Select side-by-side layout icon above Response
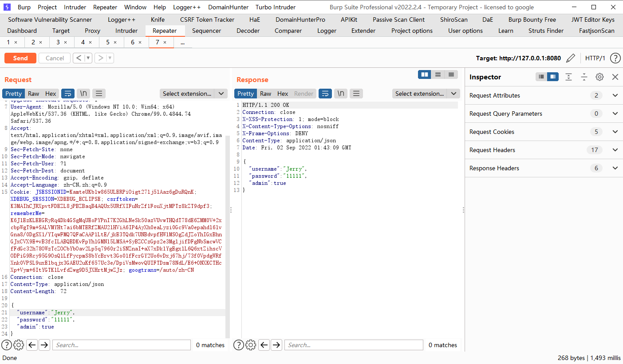This screenshot has height=364, width=623. pyautogui.click(x=425, y=74)
